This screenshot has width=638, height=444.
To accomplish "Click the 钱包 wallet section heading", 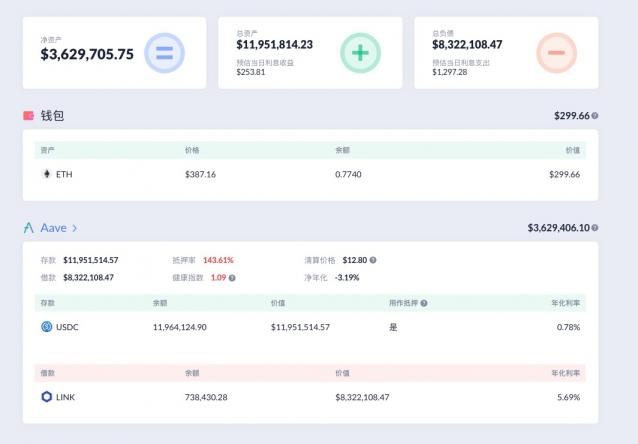I will point(52,116).
